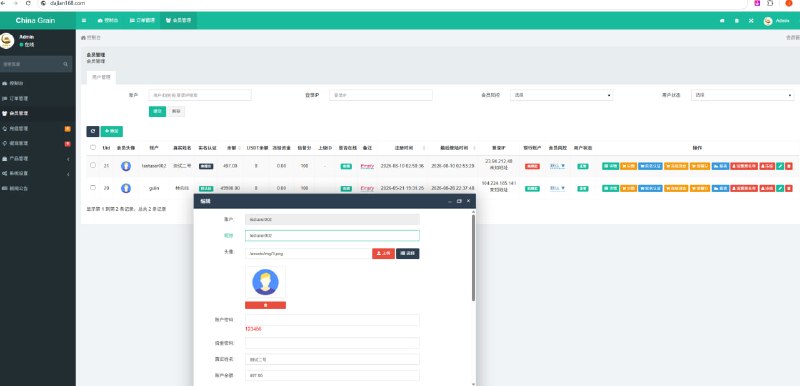Open the member type dropdown filter
This screenshot has height=386, width=800.
pyautogui.click(x=561, y=95)
